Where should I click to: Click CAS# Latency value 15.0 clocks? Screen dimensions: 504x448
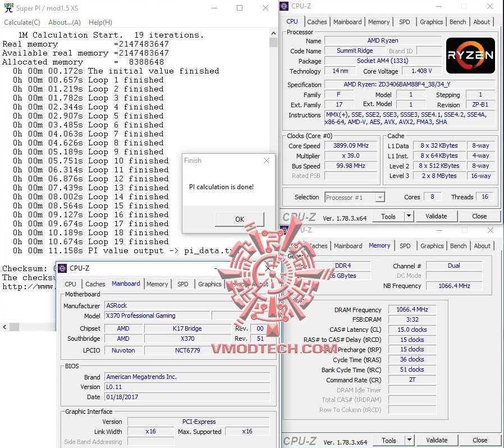pyautogui.click(x=412, y=330)
